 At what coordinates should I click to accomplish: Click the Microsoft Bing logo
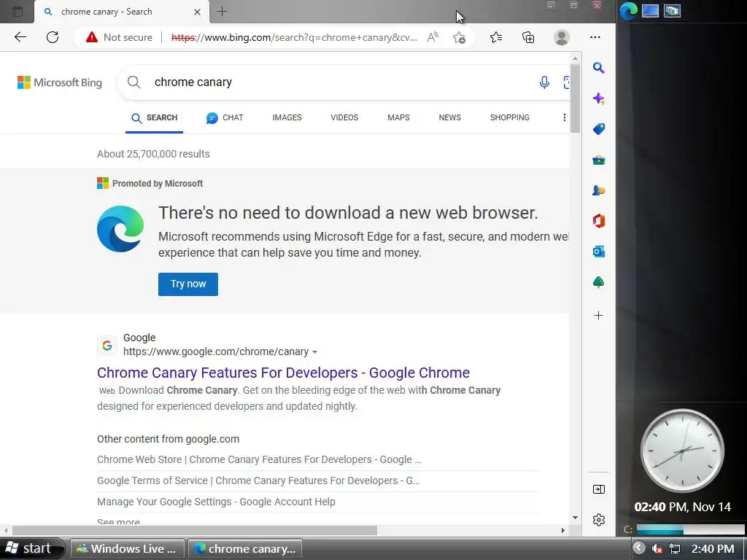tap(60, 82)
